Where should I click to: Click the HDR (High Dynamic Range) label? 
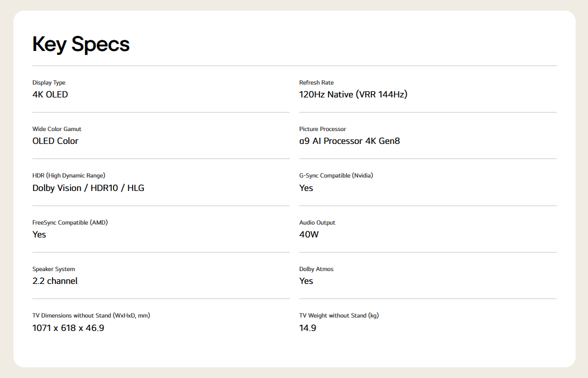click(x=69, y=175)
